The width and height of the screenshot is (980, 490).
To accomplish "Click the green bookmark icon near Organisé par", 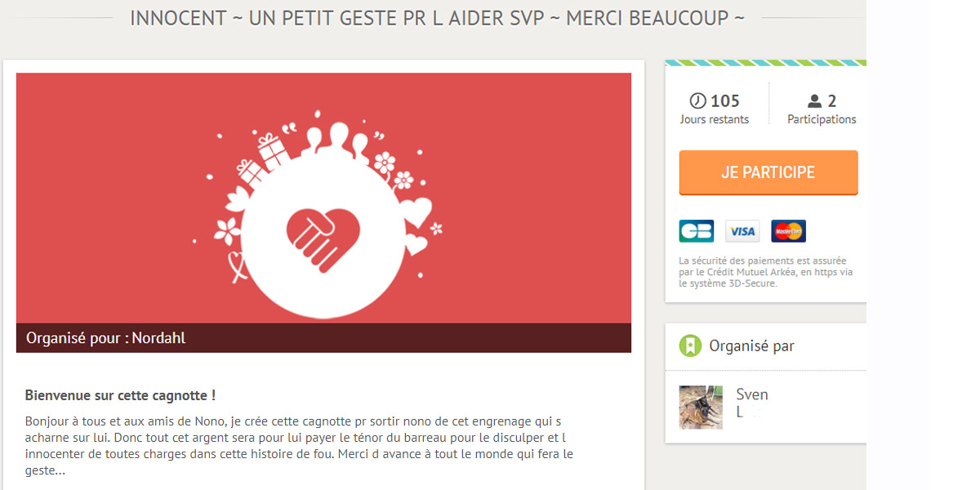I will [691, 346].
